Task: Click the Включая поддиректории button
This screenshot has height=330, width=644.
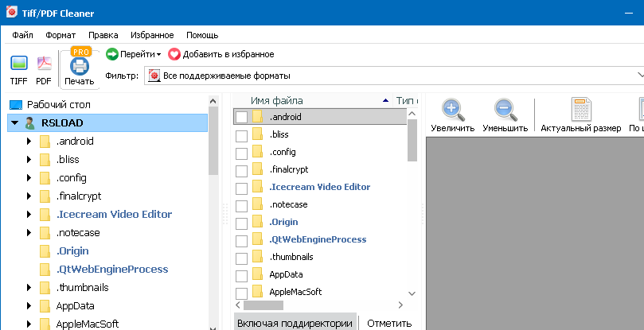Action: [295, 323]
